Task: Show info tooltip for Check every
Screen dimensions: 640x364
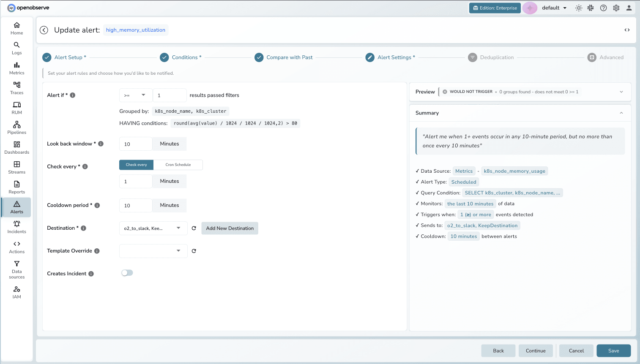Action: coord(85,166)
